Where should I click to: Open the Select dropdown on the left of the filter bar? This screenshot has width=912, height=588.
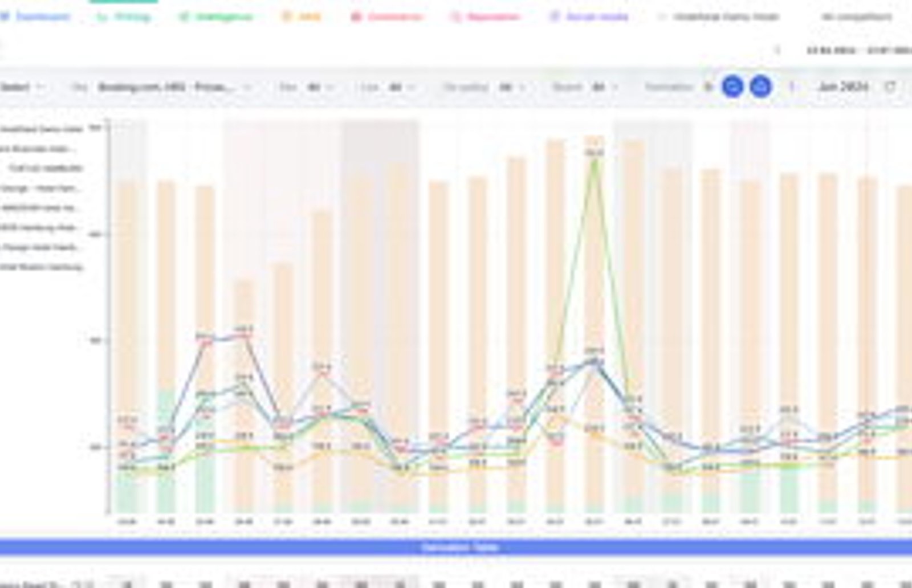[x=22, y=87]
